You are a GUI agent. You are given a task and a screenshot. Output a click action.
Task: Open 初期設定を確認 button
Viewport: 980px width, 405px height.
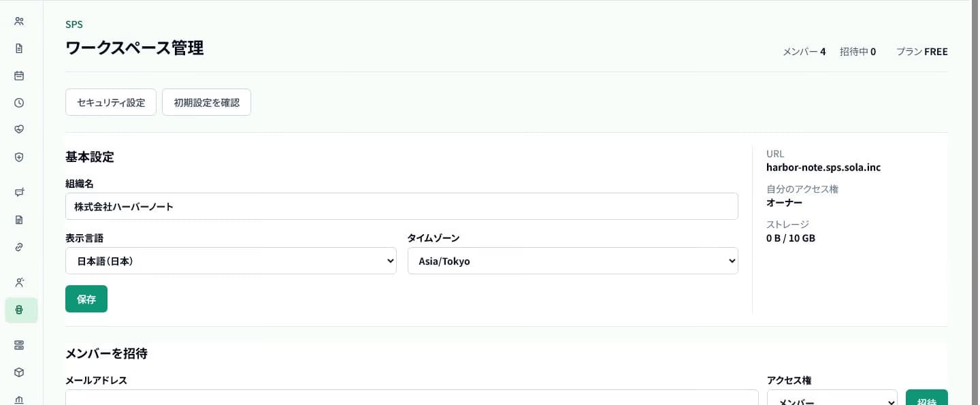pyautogui.click(x=207, y=102)
